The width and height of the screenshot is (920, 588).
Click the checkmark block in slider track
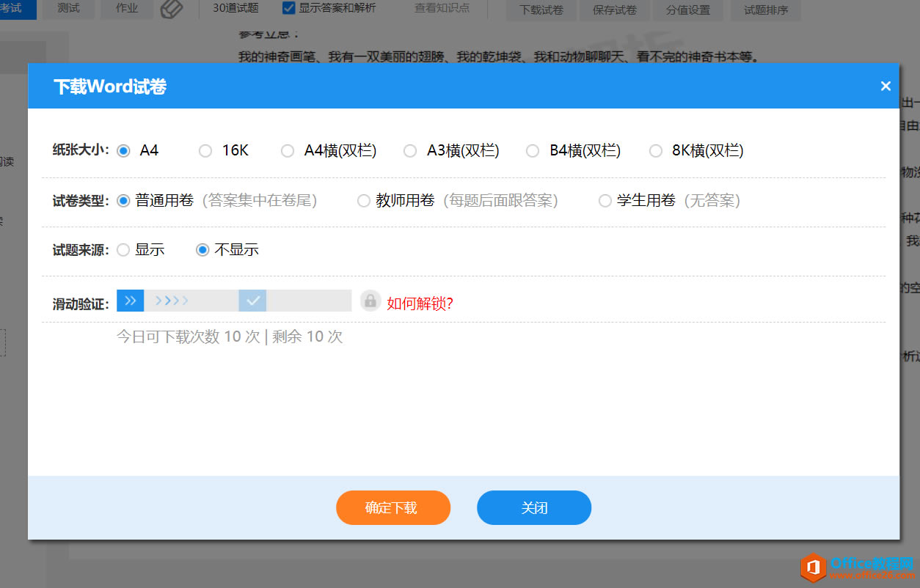coord(252,301)
